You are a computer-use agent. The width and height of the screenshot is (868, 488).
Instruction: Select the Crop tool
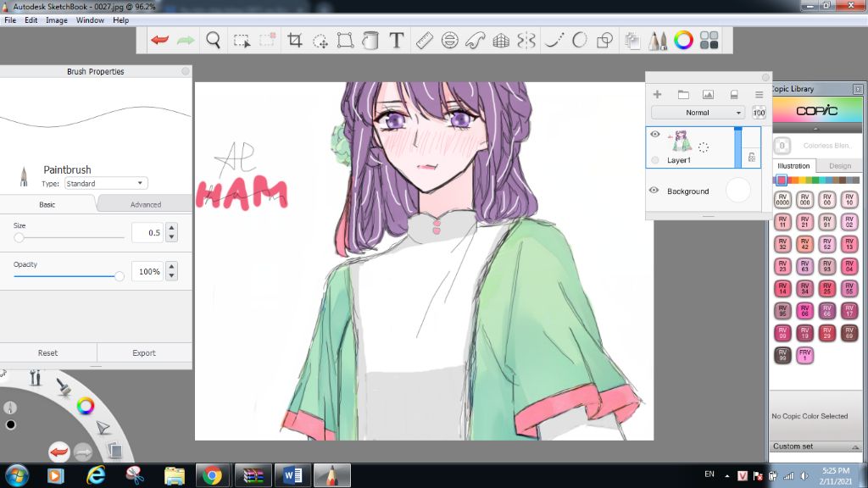[x=294, y=40]
